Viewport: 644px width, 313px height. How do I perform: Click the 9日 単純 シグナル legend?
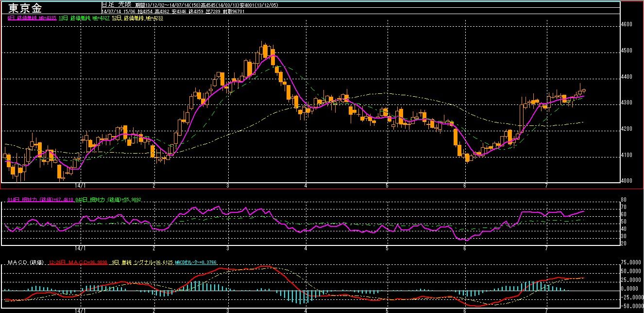point(142,262)
